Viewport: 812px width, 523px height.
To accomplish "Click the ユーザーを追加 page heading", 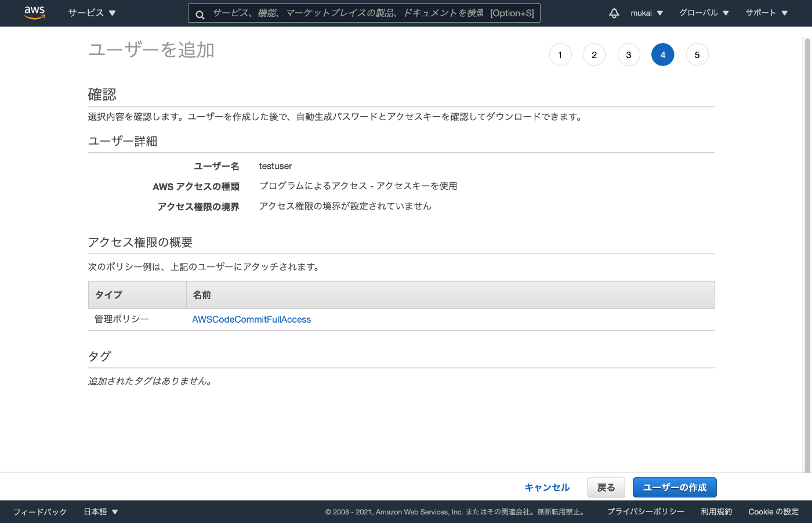I will (x=151, y=50).
